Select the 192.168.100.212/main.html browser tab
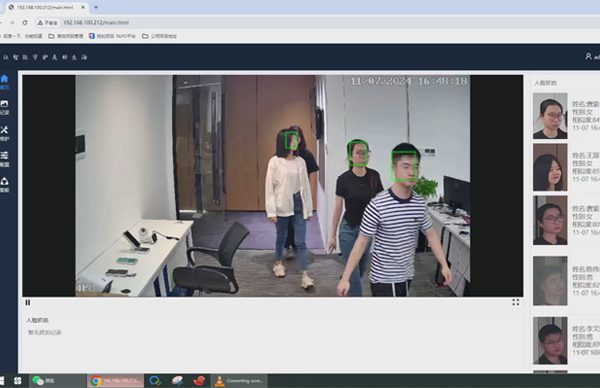The height and width of the screenshot is (388, 600). pos(46,7)
